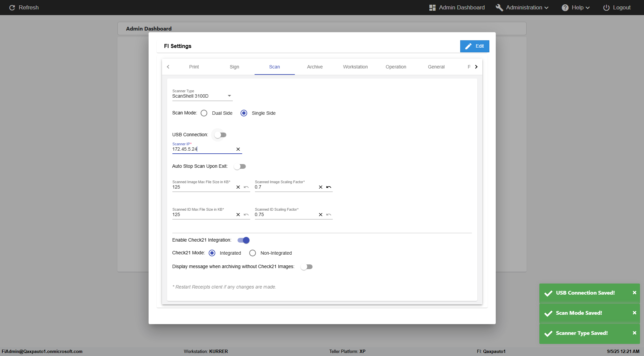Click the USB Connection Saved checkmark
644x356 pixels.
[548, 293]
